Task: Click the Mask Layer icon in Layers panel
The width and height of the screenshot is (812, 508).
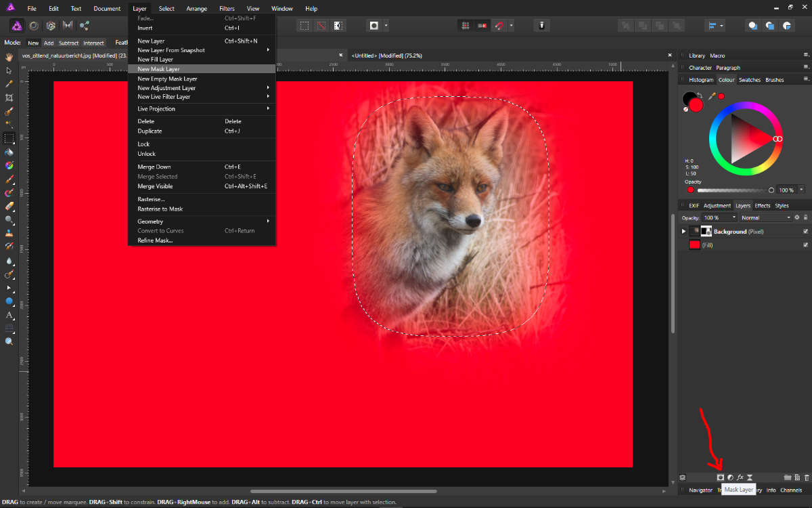Action: tap(721, 477)
